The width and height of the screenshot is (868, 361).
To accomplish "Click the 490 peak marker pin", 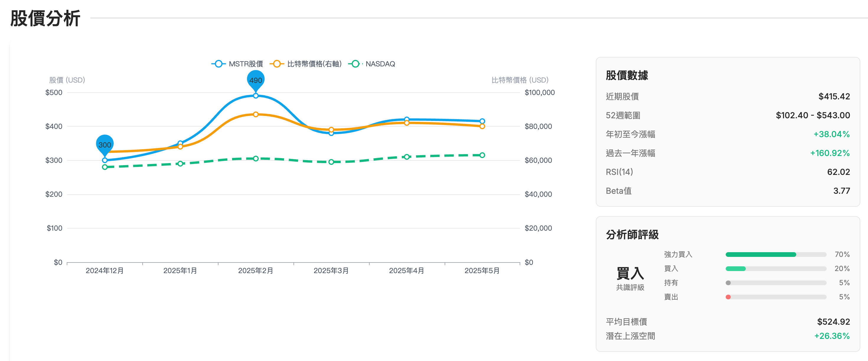I will [256, 80].
